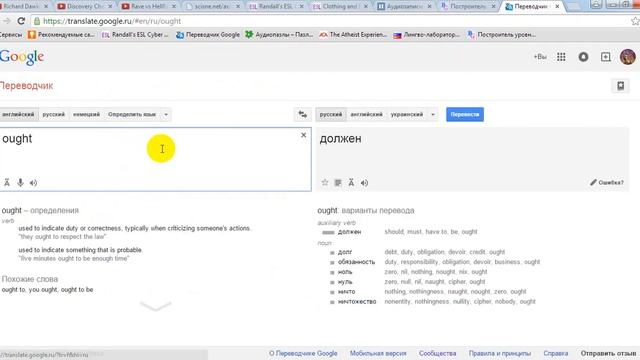Click the related phrase 'you ought'

click(43, 289)
